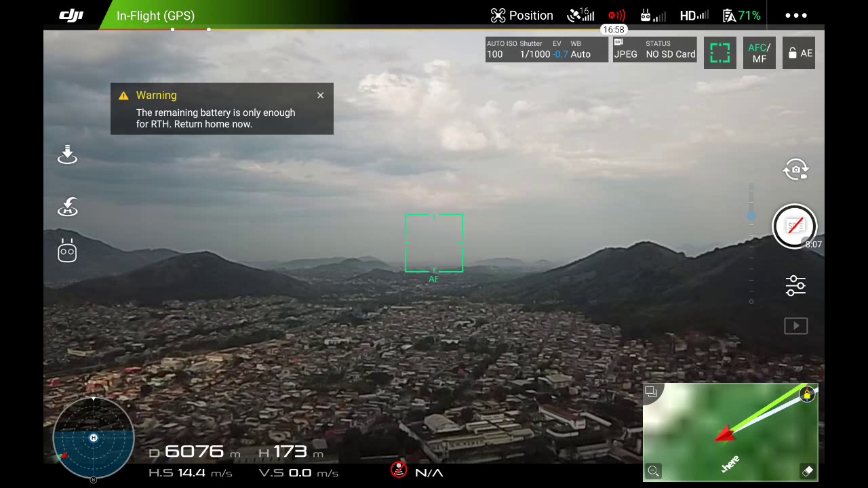Switch between photo and video mode
This screenshot has height=488, width=868.
pyautogui.click(x=795, y=170)
